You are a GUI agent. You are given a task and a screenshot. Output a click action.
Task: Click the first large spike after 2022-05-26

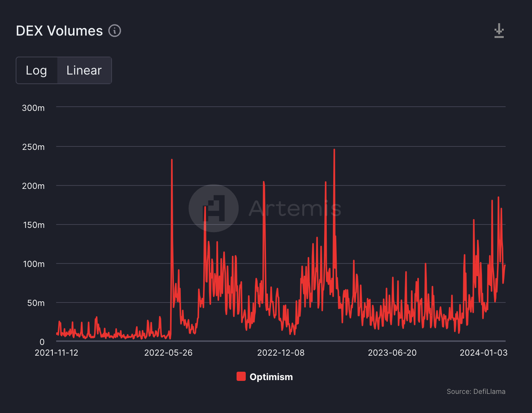click(172, 161)
